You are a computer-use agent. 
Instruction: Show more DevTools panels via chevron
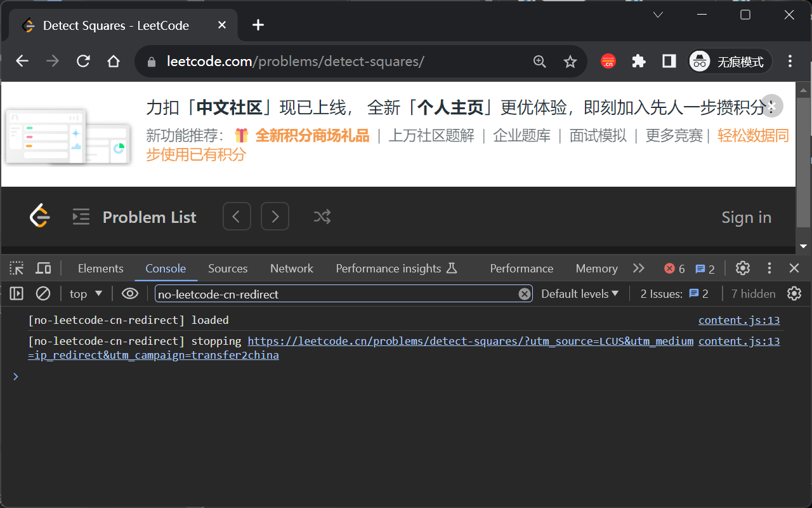click(x=638, y=268)
